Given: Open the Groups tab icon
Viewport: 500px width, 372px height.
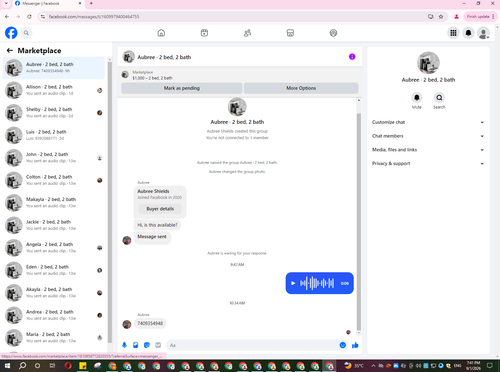Looking at the screenshot, I should 333,33.
